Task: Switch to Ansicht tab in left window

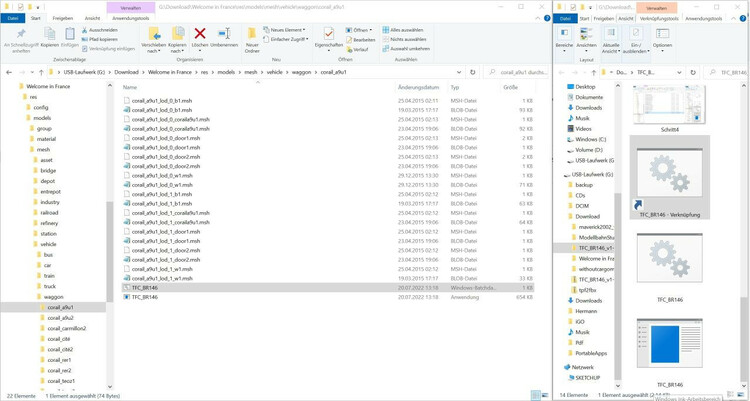Action: tap(92, 18)
